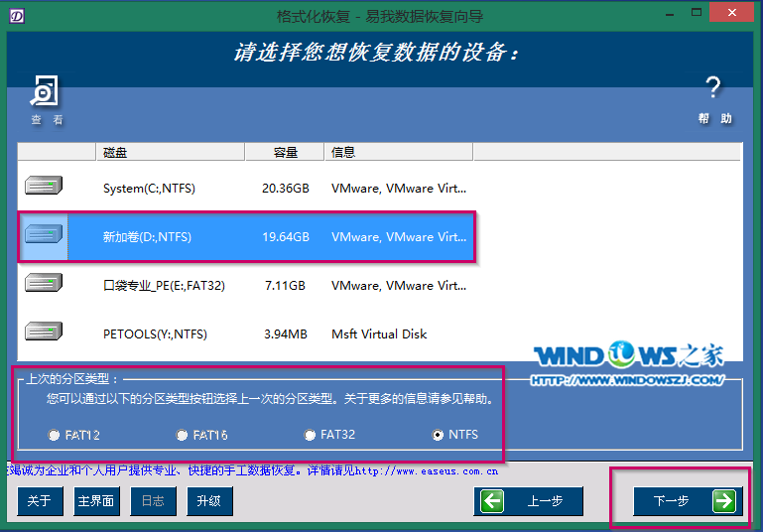763x532 pixels.
Task: Select PETOOLS(Y:,NTFS) disk row
Action: click(x=246, y=334)
